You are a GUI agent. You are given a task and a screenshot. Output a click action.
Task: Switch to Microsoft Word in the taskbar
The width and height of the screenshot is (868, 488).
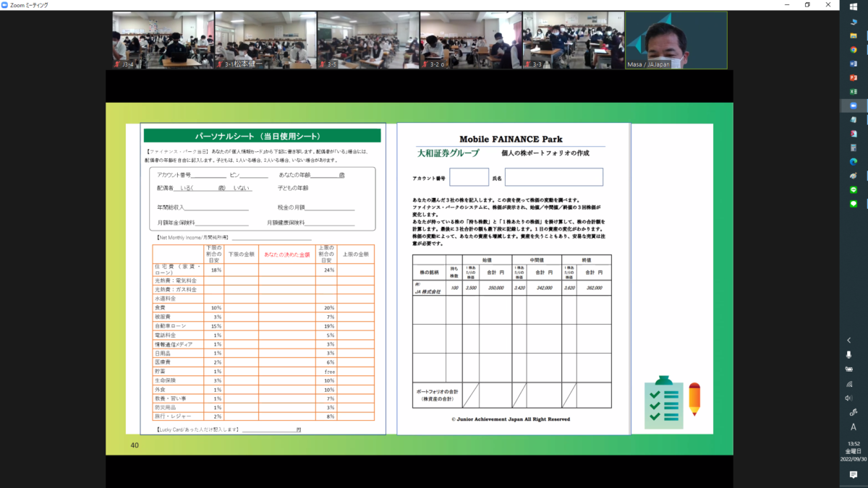(854, 64)
